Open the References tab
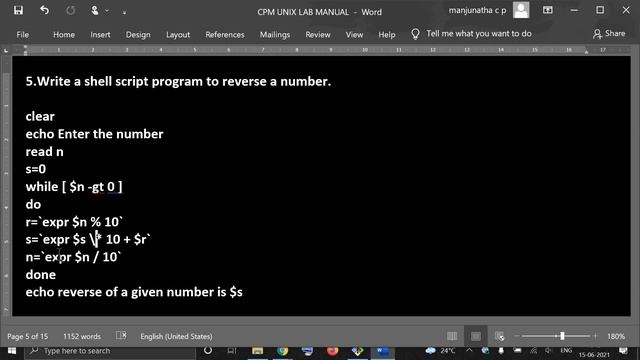 [x=225, y=35]
